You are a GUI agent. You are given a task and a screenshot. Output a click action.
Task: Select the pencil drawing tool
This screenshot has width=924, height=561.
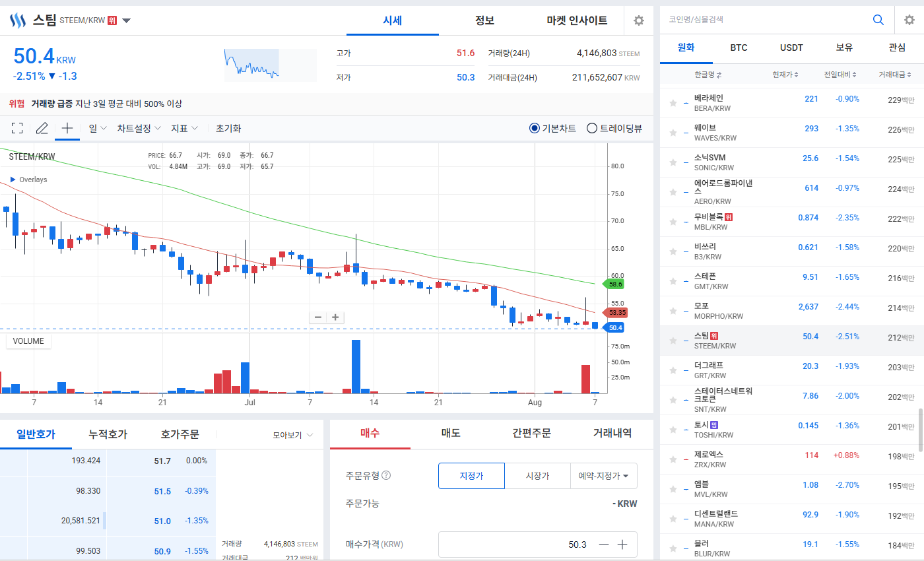click(42, 128)
